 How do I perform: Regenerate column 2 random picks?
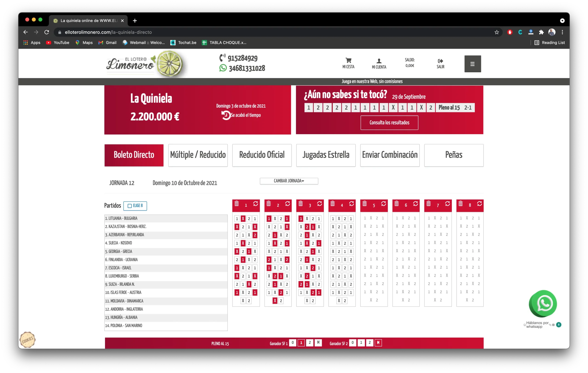click(287, 203)
